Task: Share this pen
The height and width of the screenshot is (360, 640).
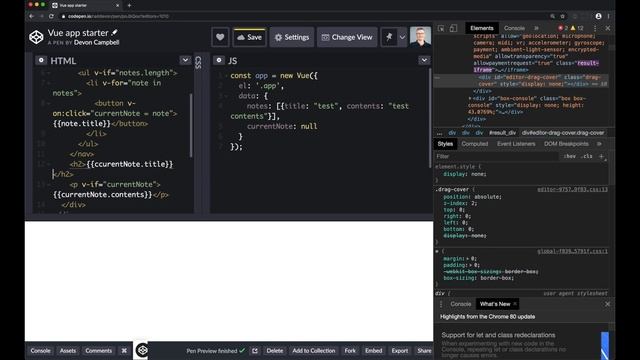Action: click(x=424, y=351)
